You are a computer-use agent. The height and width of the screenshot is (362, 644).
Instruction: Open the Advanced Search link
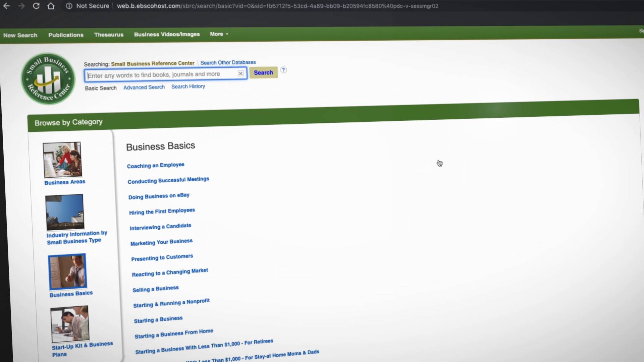pos(144,87)
